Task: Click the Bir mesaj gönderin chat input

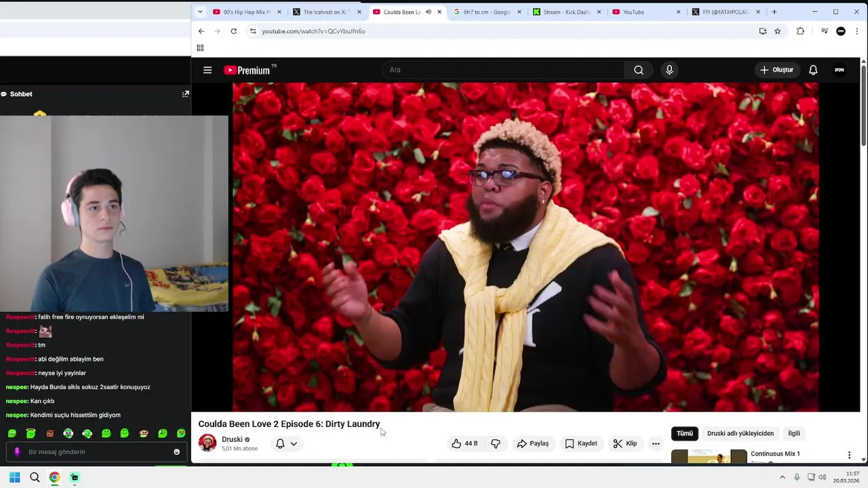Action: pos(95,452)
